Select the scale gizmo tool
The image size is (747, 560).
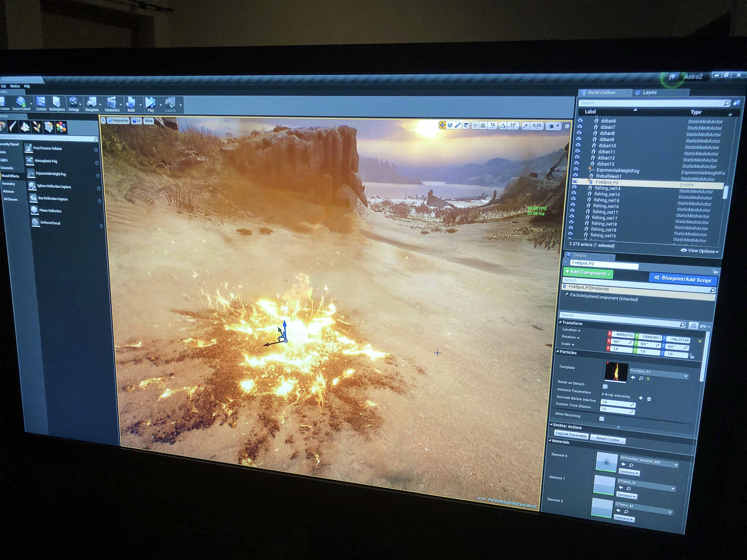[458, 126]
